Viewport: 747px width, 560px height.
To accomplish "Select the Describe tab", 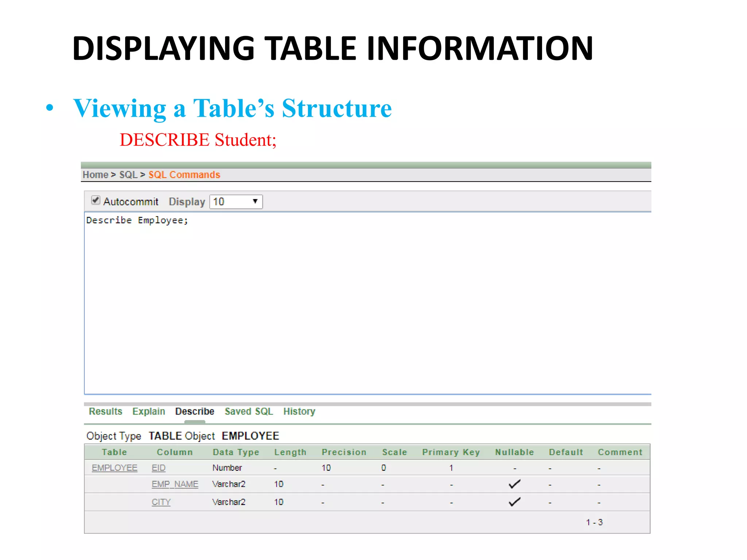I will (194, 411).
